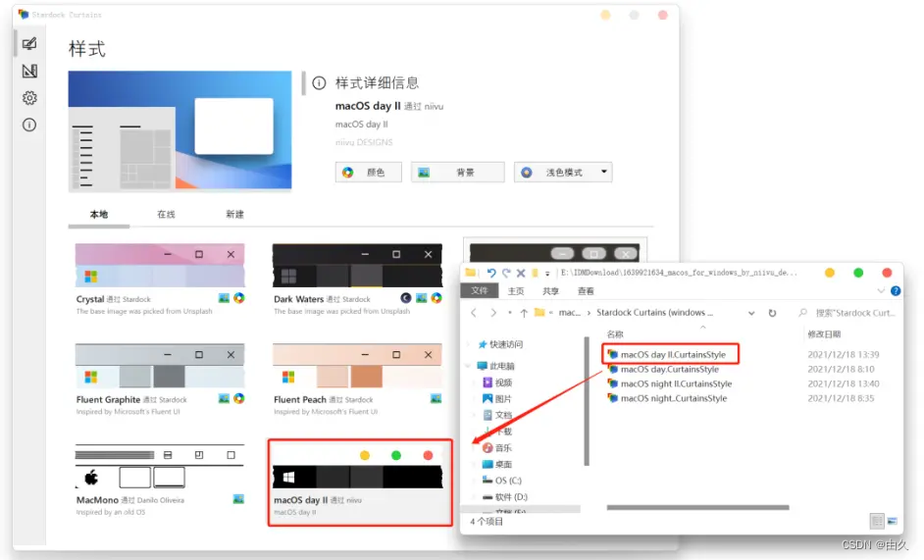Image resolution: width=924 pixels, height=560 pixels.
Task: Open the Styles page icon in sidebar
Action: (x=29, y=43)
